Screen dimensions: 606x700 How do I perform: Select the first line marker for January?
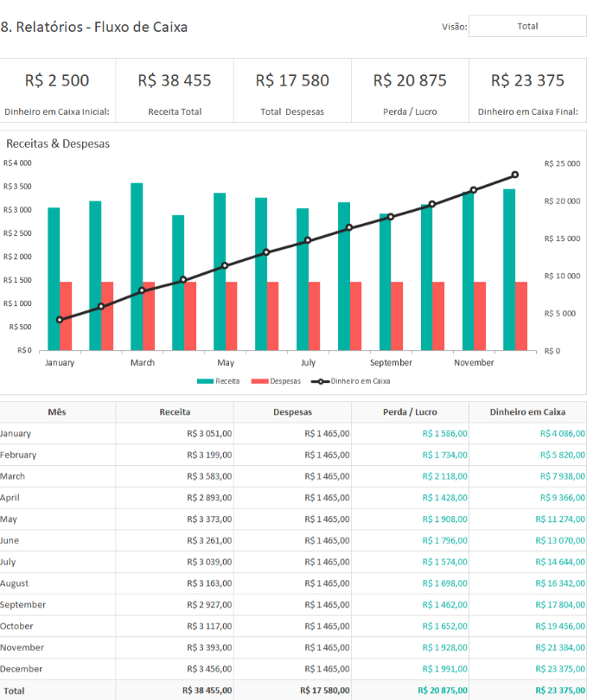(60, 320)
